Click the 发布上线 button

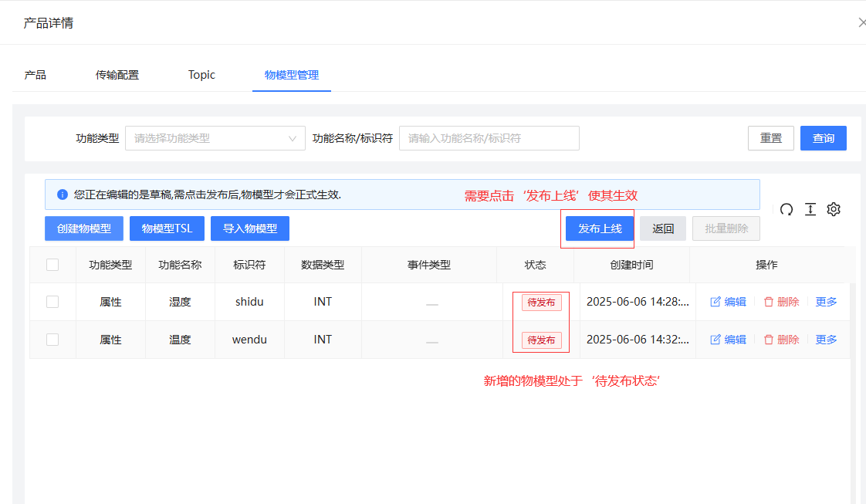click(x=600, y=228)
